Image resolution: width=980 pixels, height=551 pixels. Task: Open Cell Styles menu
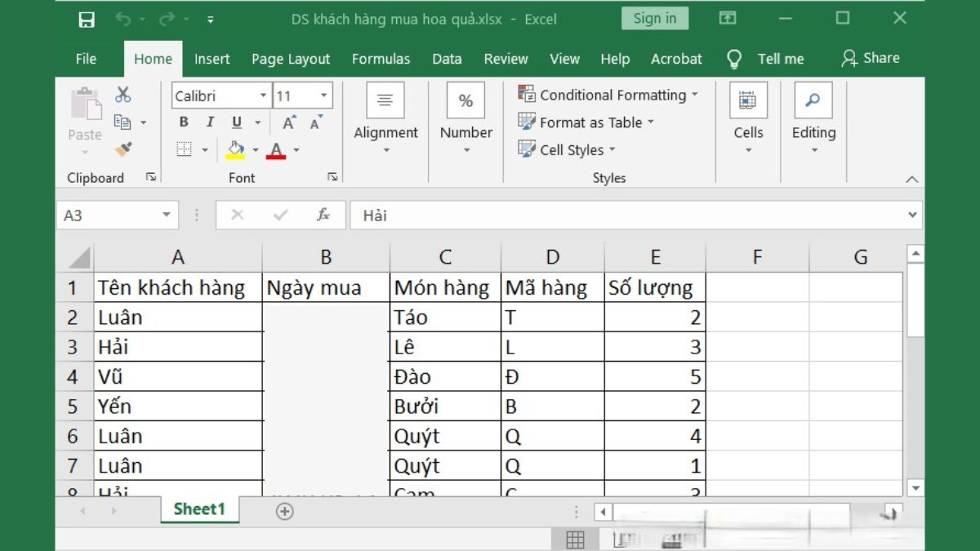click(567, 150)
